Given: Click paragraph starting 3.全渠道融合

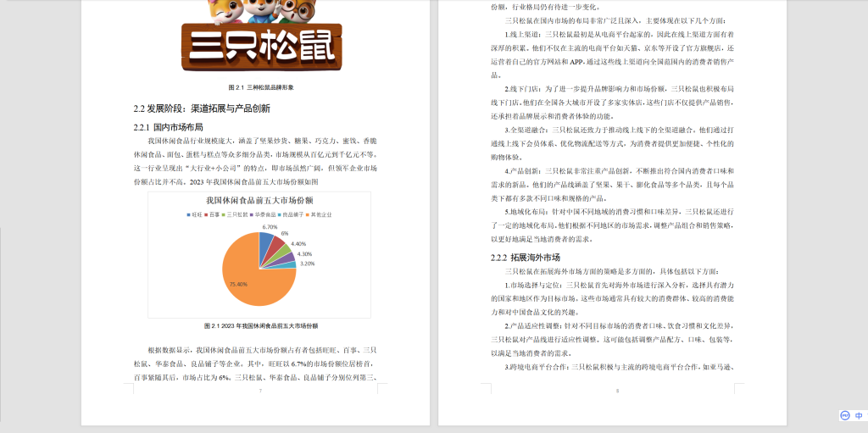Looking at the screenshot, I should (612, 143).
